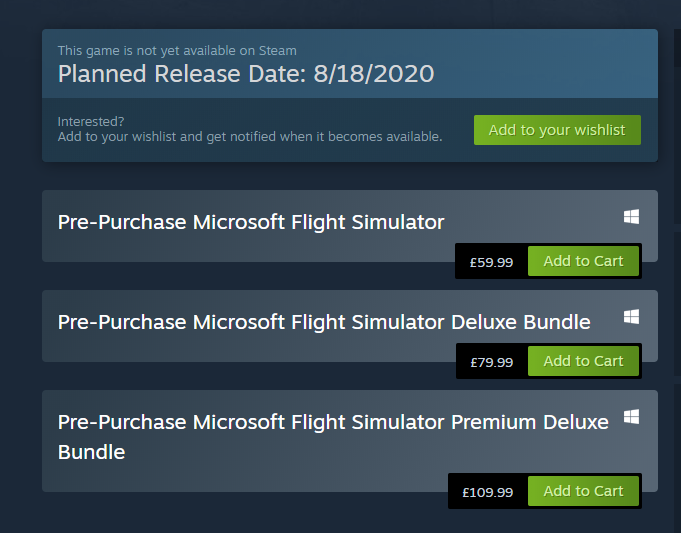Click the £59.99 price label
This screenshot has width=681, height=533.
[491, 262]
